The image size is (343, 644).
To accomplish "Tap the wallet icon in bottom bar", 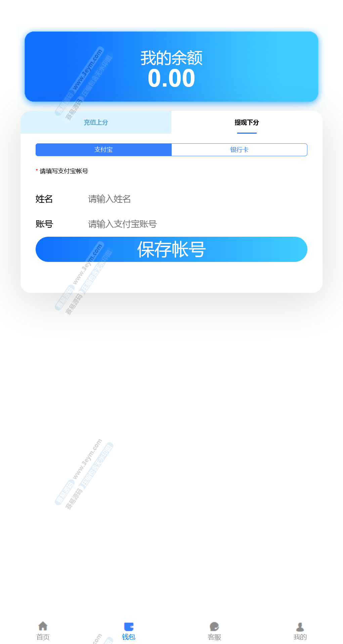I will click(129, 627).
